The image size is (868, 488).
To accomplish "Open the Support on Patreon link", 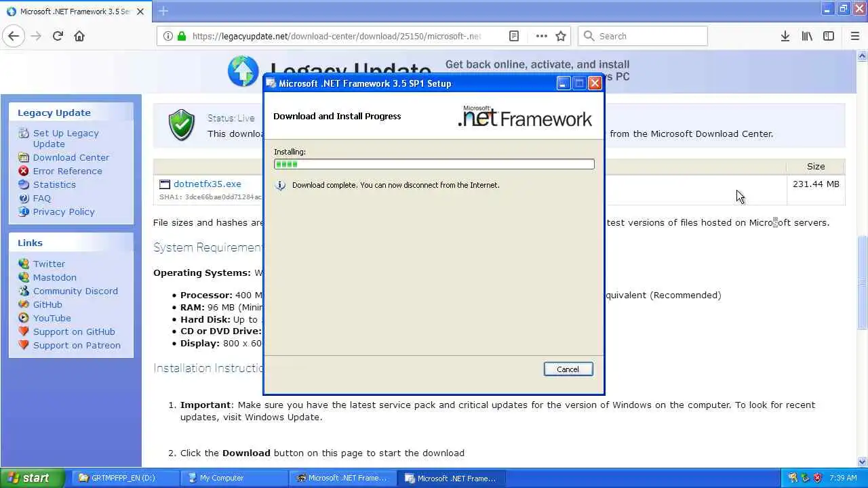I will pos(77,345).
